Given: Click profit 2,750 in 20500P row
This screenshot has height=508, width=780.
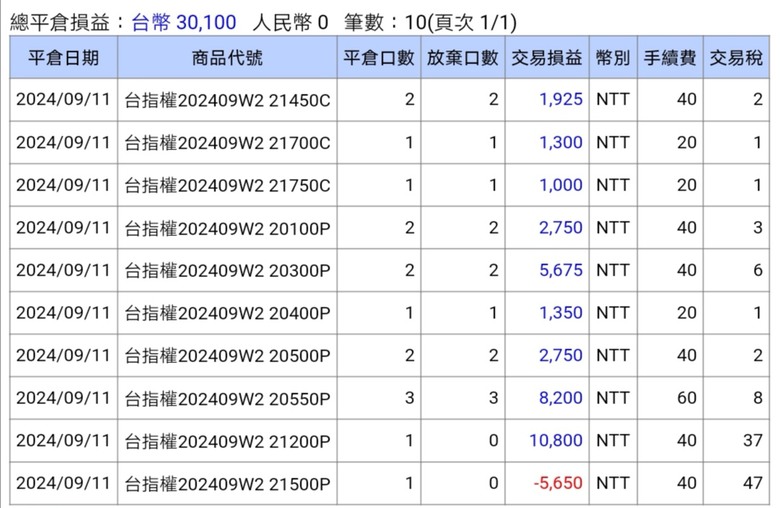Looking at the screenshot, I should click(x=561, y=355).
